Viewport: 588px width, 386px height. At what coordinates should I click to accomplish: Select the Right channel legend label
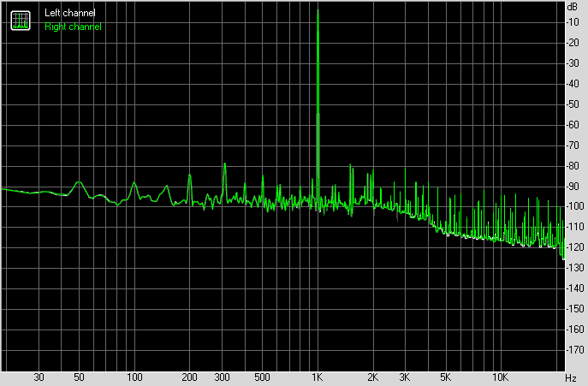(x=73, y=27)
